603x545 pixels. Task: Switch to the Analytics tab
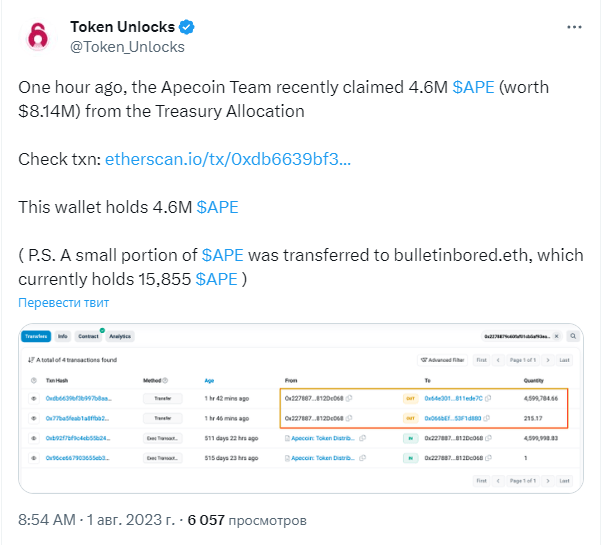click(x=120, y=336)
